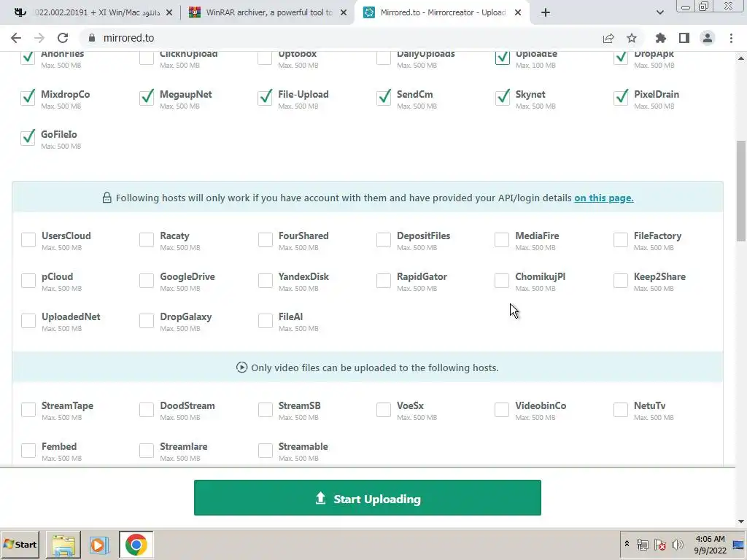The width and height of the screenshot is (747, 560).
Task: Uncheck the GoFileIo host
Action: [x=28, y=137]
